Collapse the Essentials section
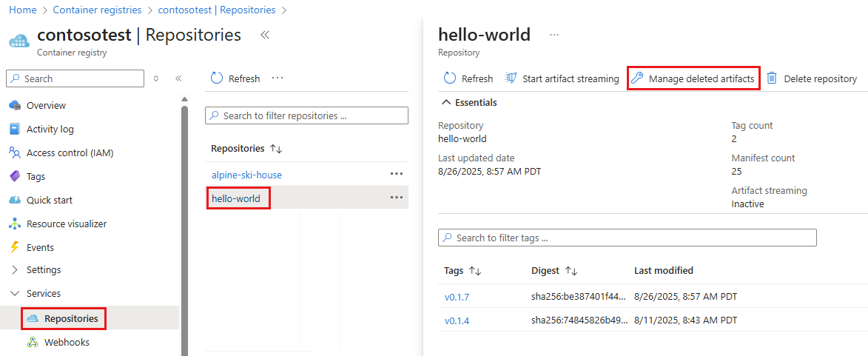 click(446, 102)
